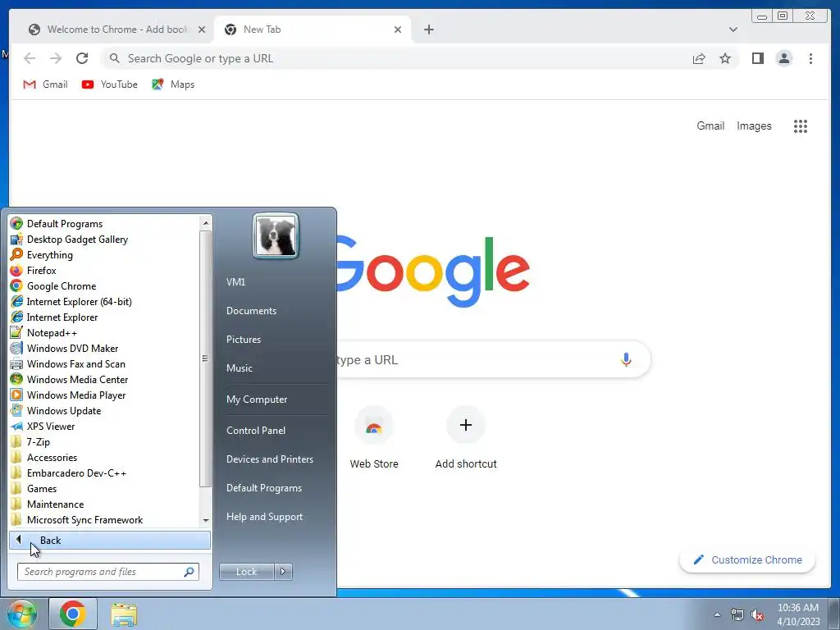Open the tab search dropdown chevron
The height and width of the screenshot is (630, 840).
coord(733,30)
